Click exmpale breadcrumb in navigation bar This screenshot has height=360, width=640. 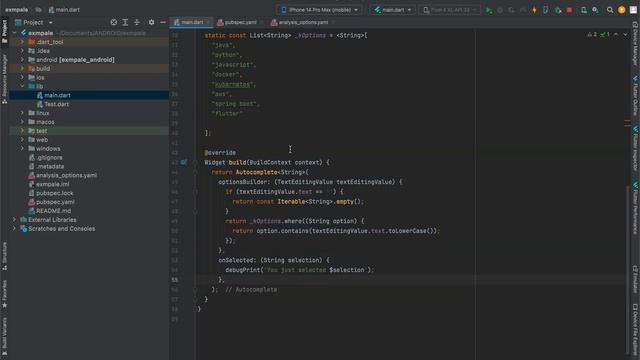pyautogui.click(x=16, y=10)
